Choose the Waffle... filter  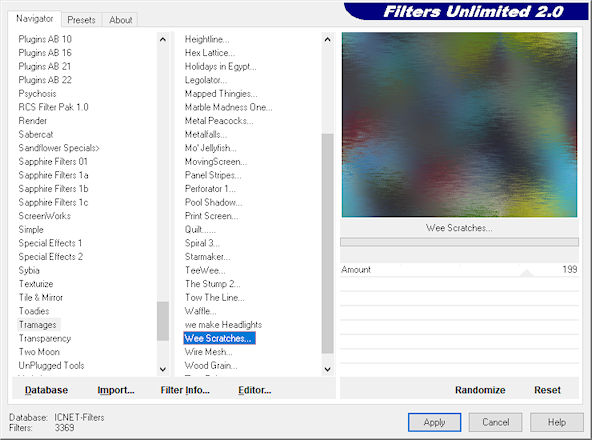(x=200, y=311)
